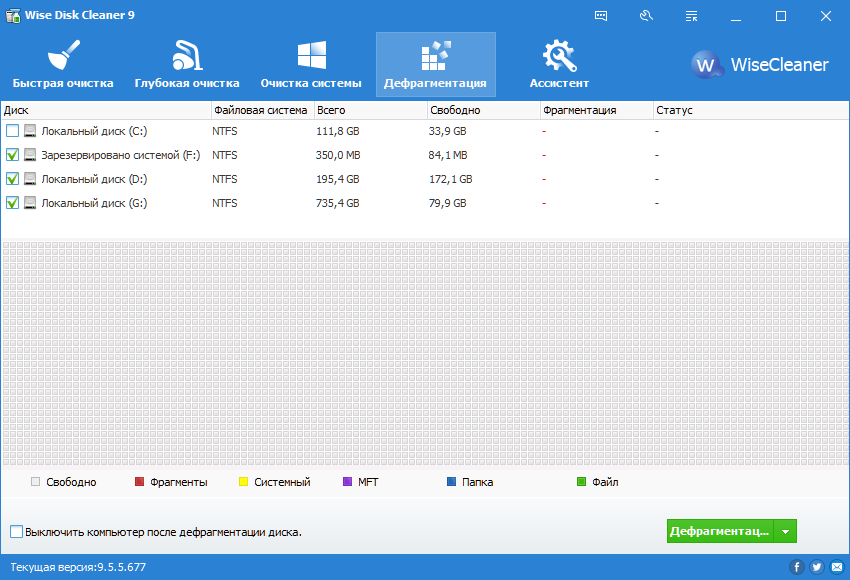The height and width of the screenshot is (580, 850).
Task: Open the feedback chat icon in title bar
Action: (601, 16)
